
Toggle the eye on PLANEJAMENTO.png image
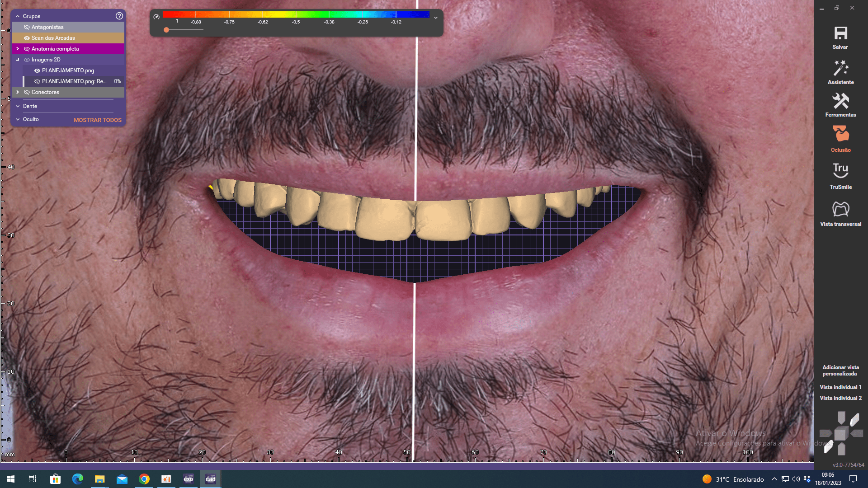tap(37, 70)
